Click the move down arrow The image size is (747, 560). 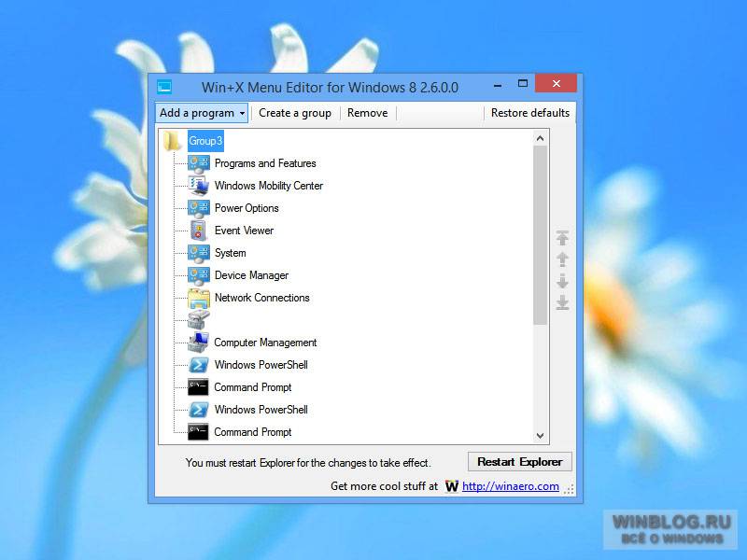pos(563,281)
